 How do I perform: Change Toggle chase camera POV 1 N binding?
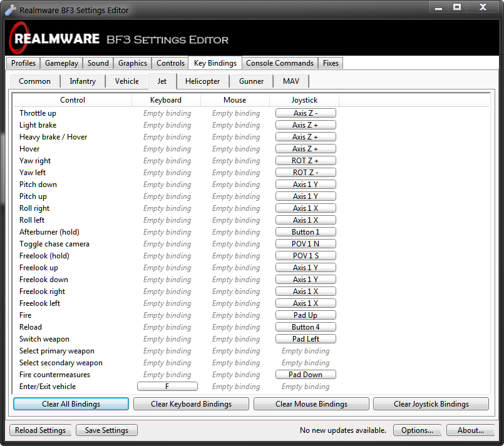coord(306,244)
